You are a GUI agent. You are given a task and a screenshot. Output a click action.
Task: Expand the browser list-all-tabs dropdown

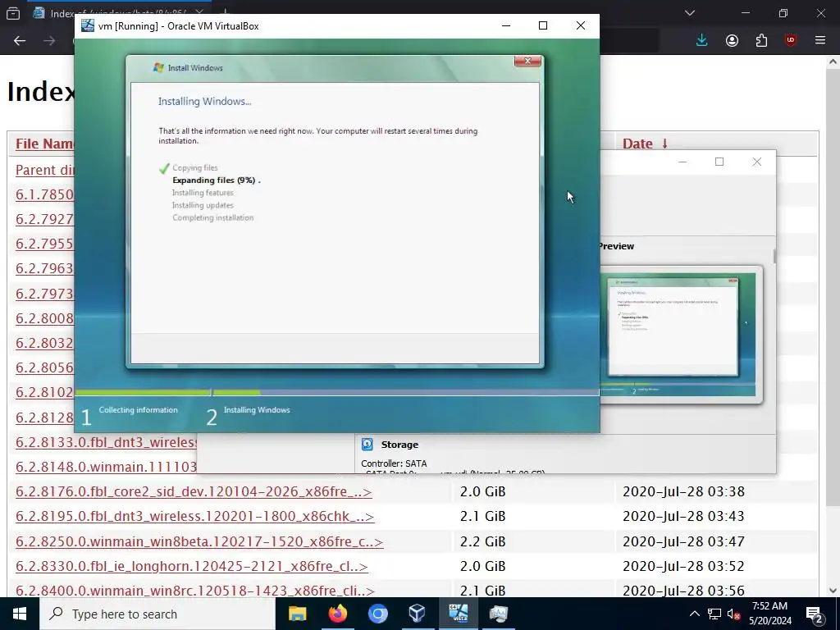pos(690,13)
